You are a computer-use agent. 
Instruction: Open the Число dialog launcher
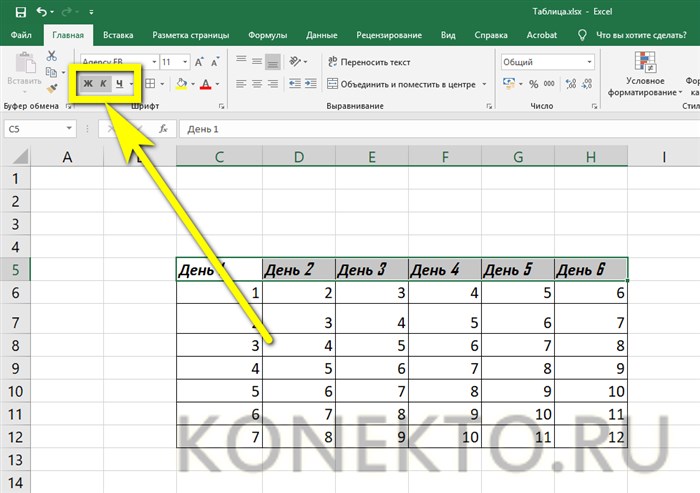coord(595,106)
